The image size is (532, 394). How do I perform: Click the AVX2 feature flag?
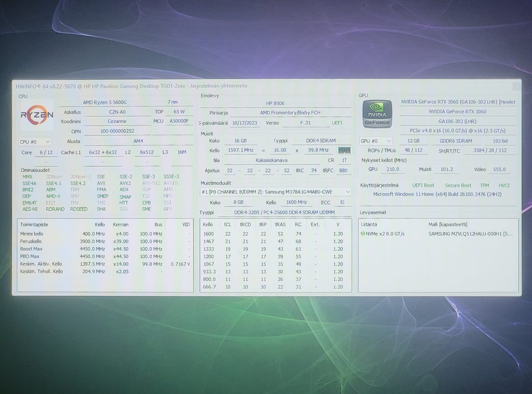coord(125,183)
